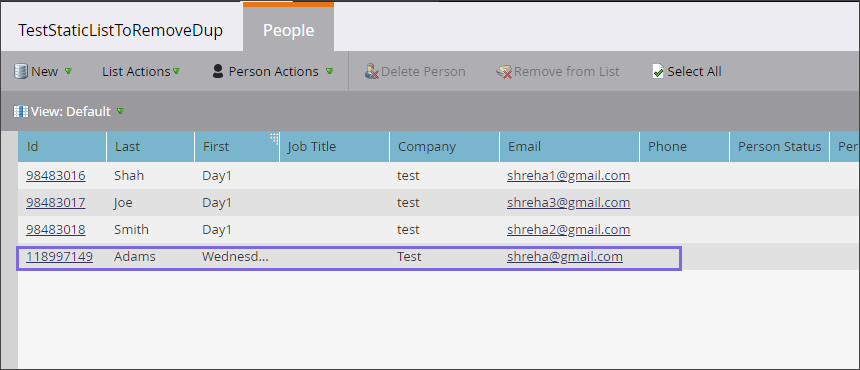Image resolution: width=860 pixels, height=370 pixels.
Task: Click email link shreha@gmail.com
Action: tap(565, 257)
